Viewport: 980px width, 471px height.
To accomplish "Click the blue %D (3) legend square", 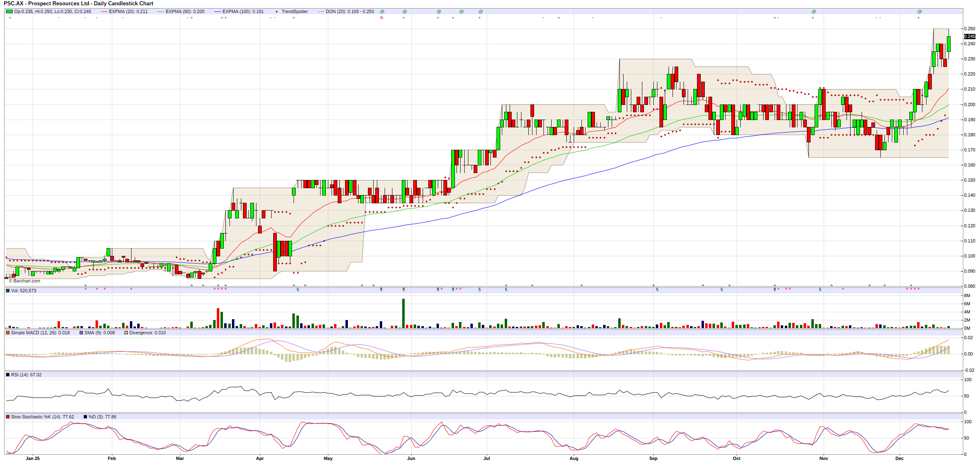I will point(85,417).
